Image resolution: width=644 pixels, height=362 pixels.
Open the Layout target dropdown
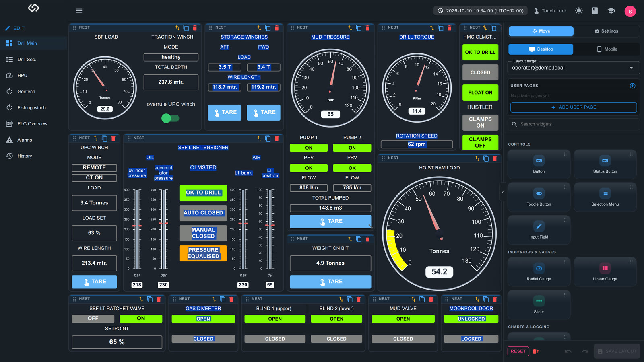click(x=574, y=68)
